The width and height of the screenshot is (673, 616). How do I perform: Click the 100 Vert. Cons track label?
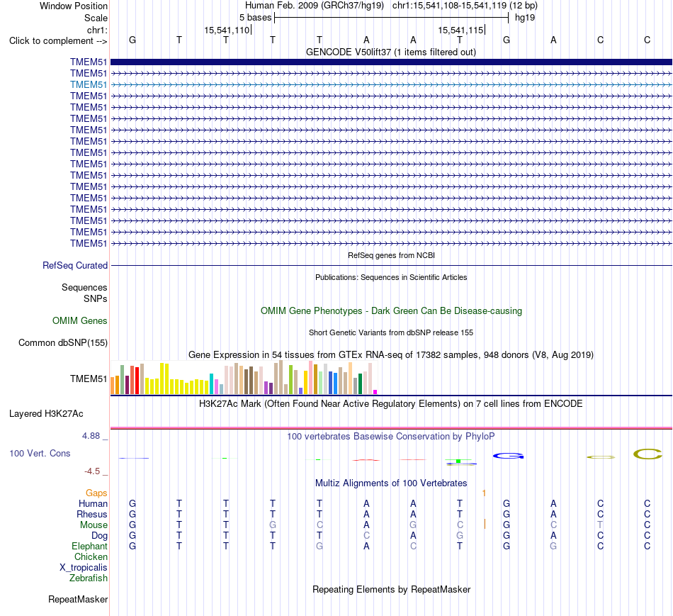pos(40,453)
